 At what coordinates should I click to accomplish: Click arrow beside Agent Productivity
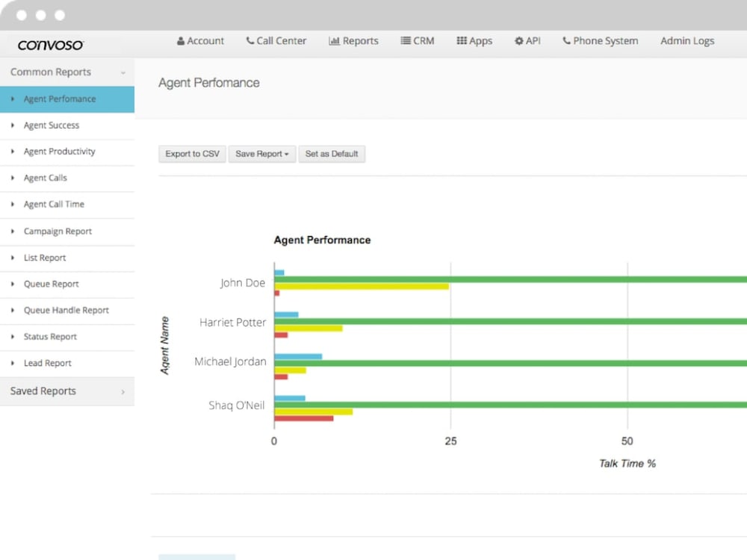coord(13,152)
